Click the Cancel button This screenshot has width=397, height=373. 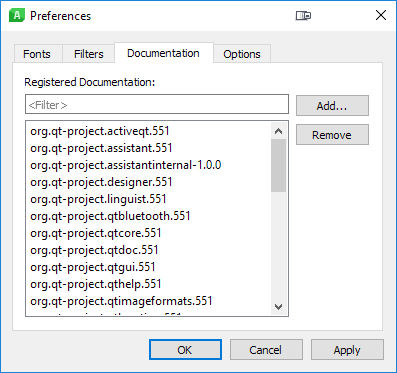[266, 350]
